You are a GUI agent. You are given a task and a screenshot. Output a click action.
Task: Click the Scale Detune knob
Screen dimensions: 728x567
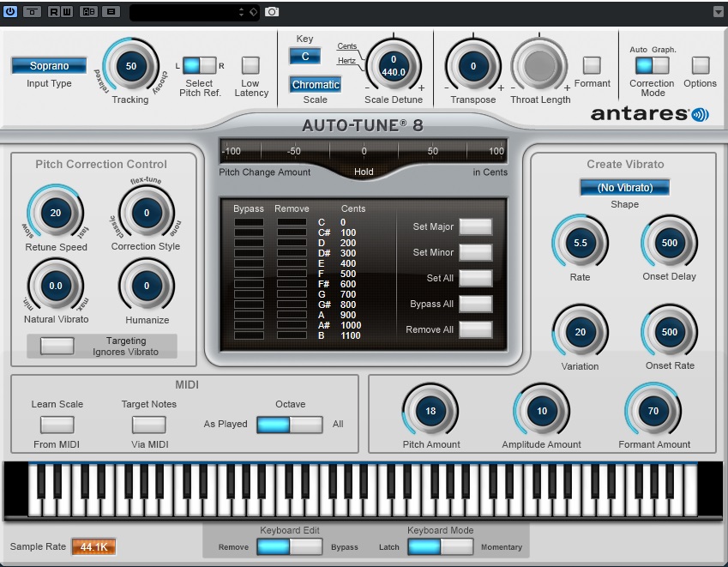tap(394, 66)
